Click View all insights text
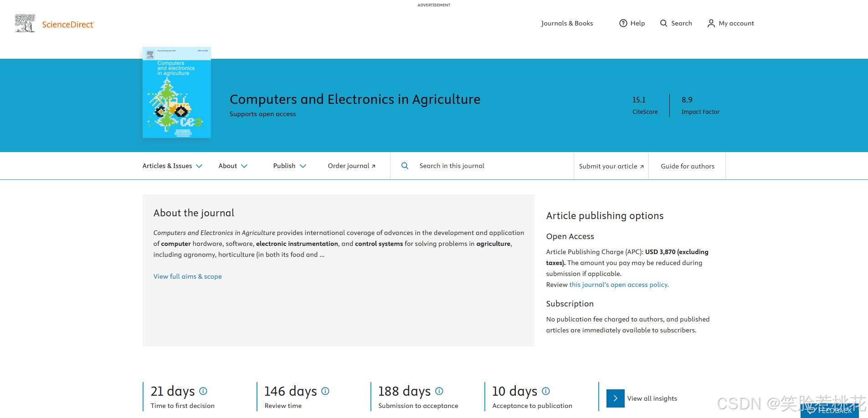The width and height of the screenshot is (868, 418). [x=652, y=398]
